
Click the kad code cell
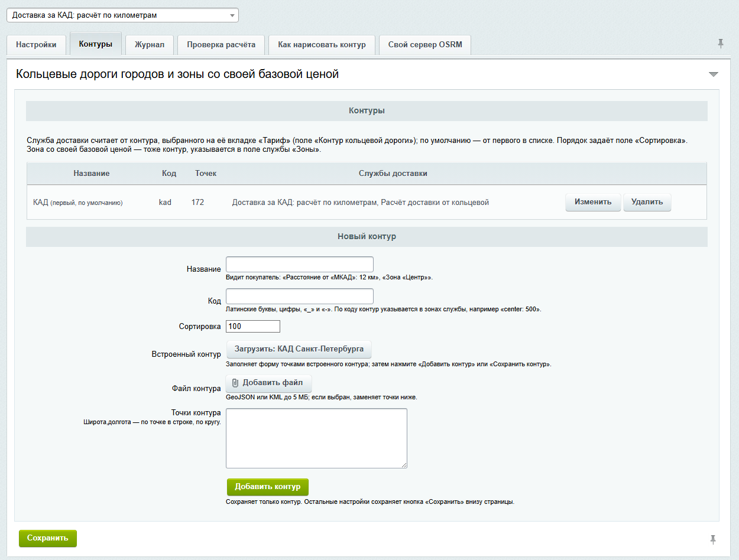click(165, 203)
